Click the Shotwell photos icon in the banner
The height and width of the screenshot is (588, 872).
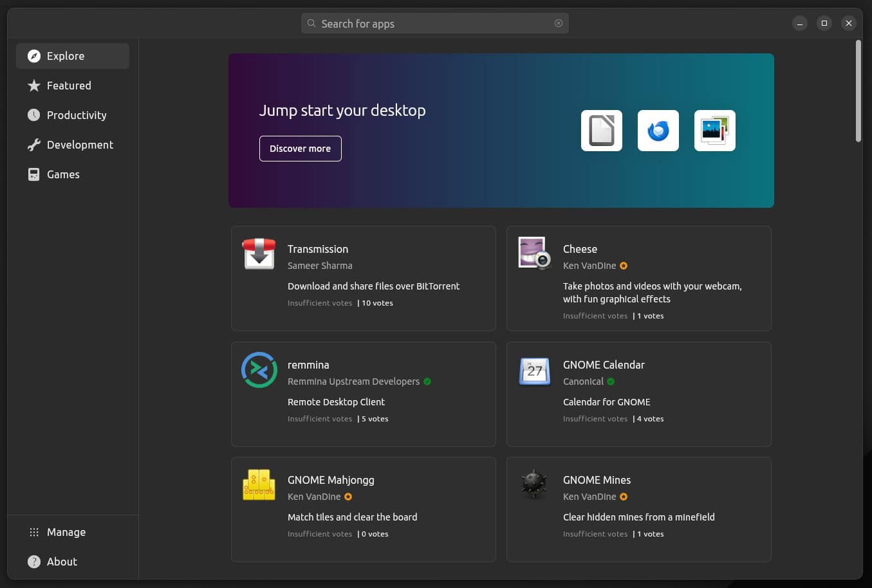tap(714, 130)
